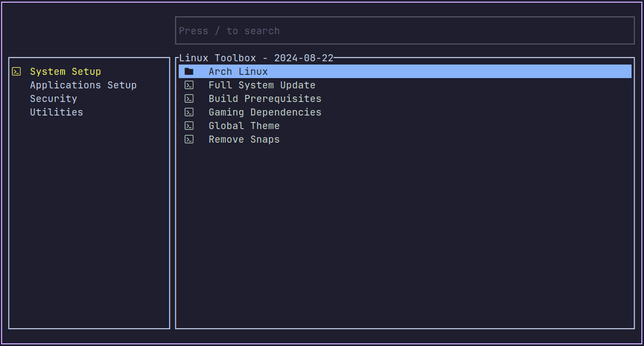Screen dimensions: 644x346
Task: Click the Linux Toolbox panel title text
Action: [x=218, y=58]
